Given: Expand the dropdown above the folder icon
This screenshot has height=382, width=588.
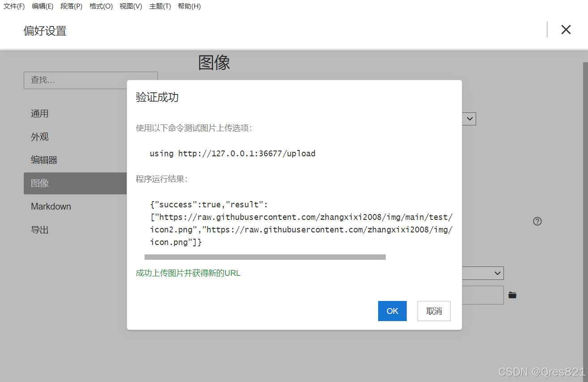Looking at the screenshot, I should coord(483,273).
